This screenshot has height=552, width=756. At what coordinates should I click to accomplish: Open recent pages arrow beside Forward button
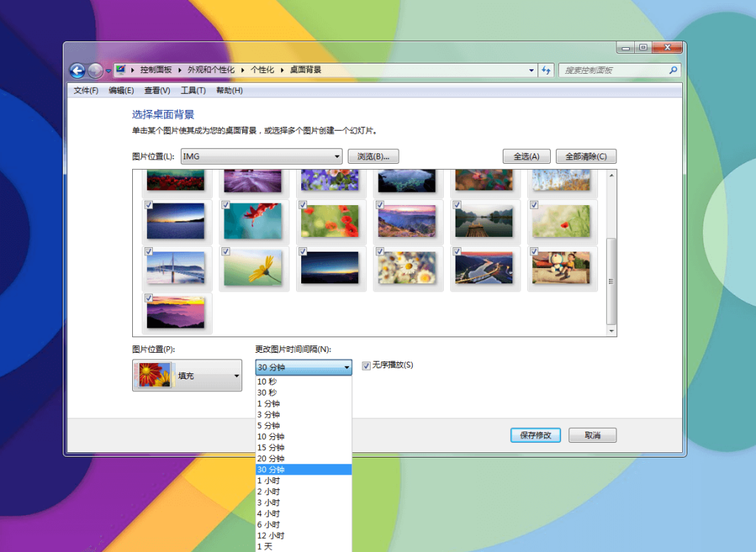(109, 71)
